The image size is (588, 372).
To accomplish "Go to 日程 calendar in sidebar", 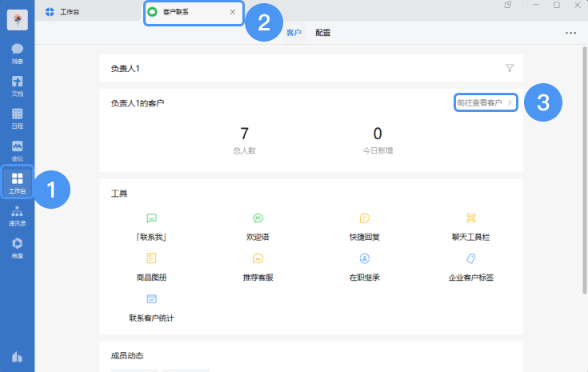I will (x=17, y=118).
